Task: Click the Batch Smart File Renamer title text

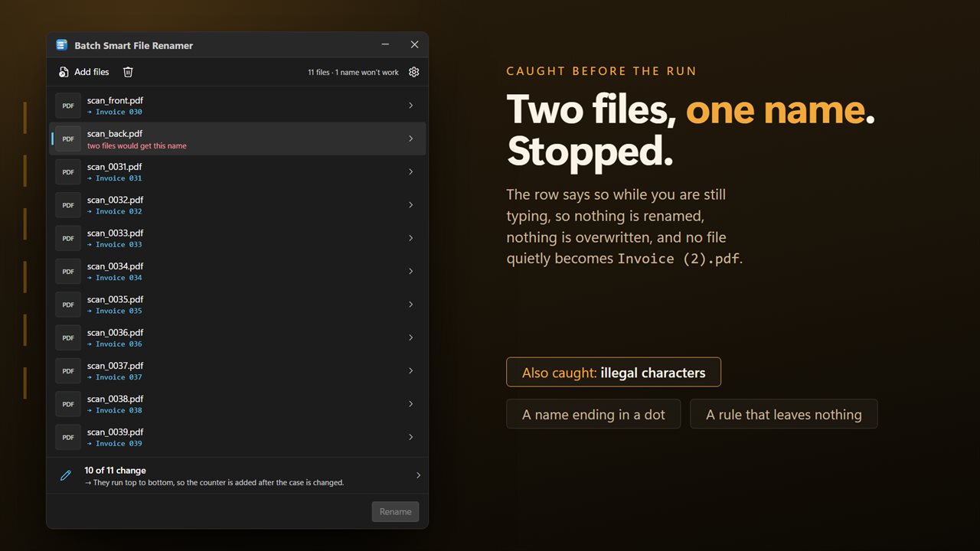Action: click(134, 46)
